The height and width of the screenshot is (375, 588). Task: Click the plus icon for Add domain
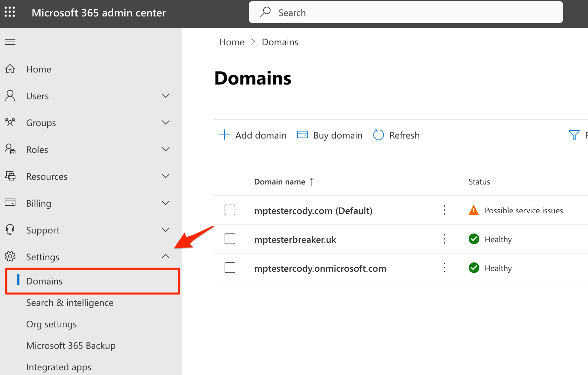coord(224,135)
